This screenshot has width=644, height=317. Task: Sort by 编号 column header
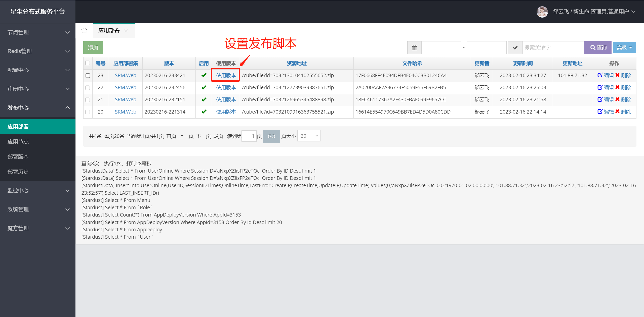point(100,63)
